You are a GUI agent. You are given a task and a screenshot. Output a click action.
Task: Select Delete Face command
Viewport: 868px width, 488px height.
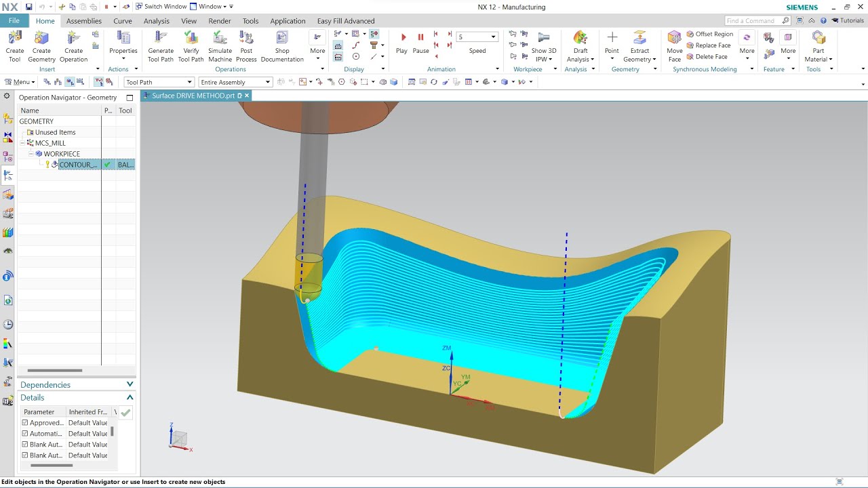click(707, 57)
